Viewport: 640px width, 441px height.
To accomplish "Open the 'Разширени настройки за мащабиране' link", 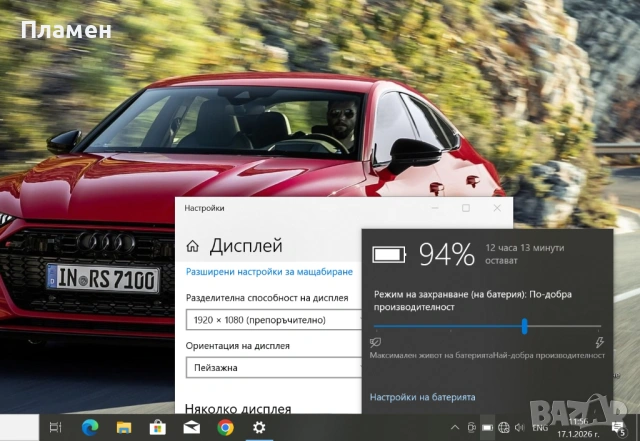I will coord(269,272).
